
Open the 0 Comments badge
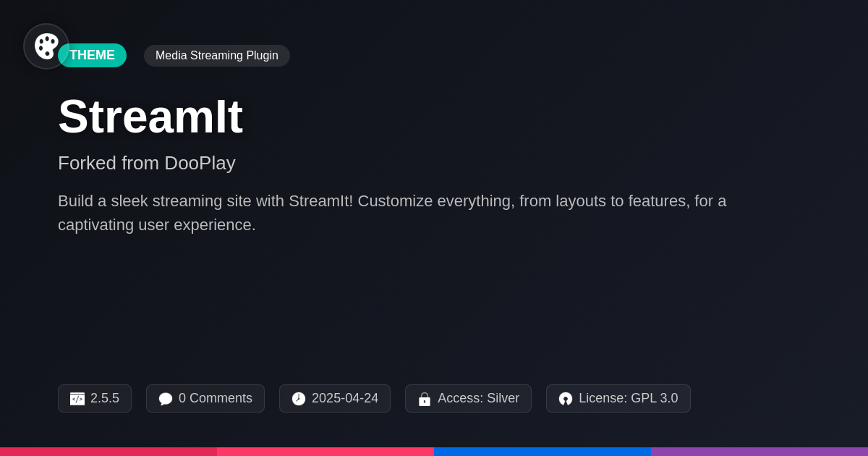[x=205, y=399]
